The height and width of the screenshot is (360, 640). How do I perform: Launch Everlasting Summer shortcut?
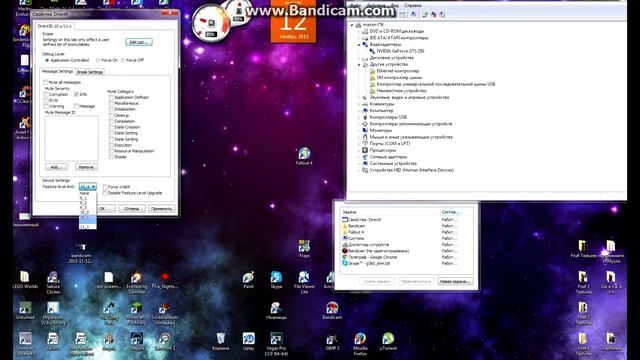pos(137,282)
